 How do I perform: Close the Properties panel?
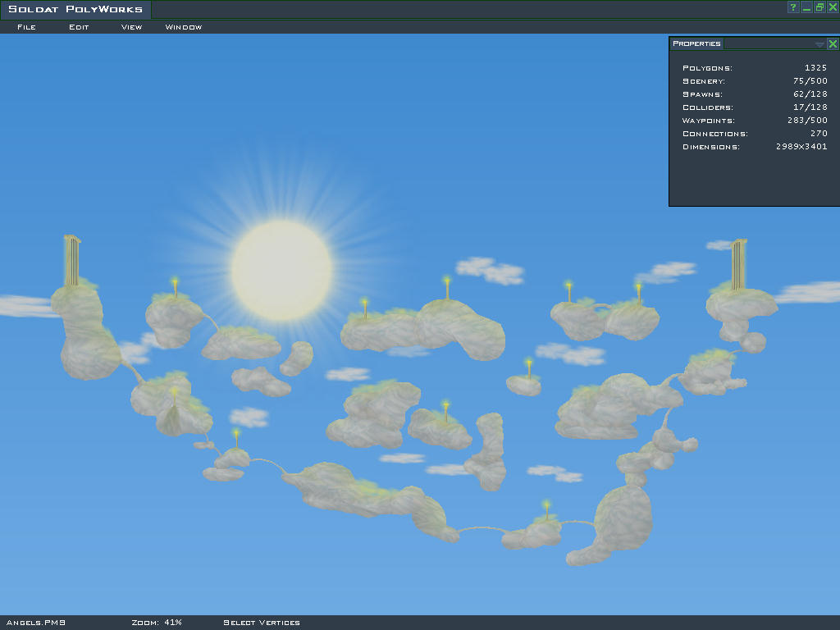[x=833, y=44]
